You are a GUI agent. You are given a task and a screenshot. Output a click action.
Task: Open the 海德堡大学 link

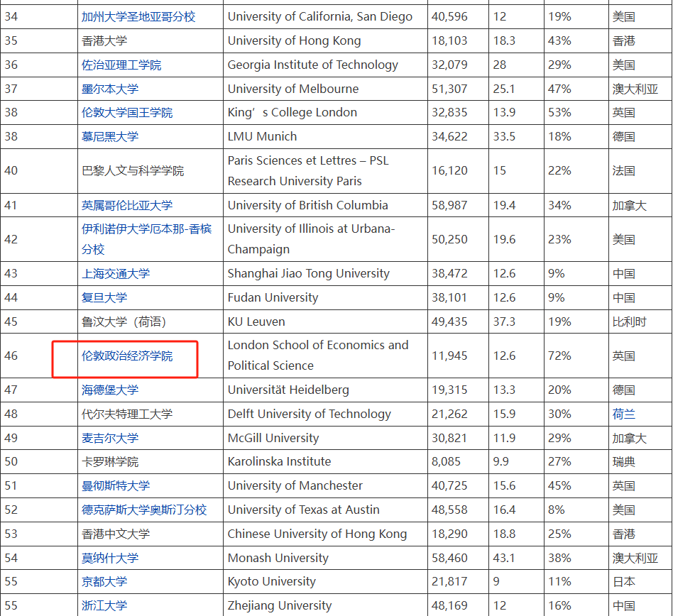(110, 390)
